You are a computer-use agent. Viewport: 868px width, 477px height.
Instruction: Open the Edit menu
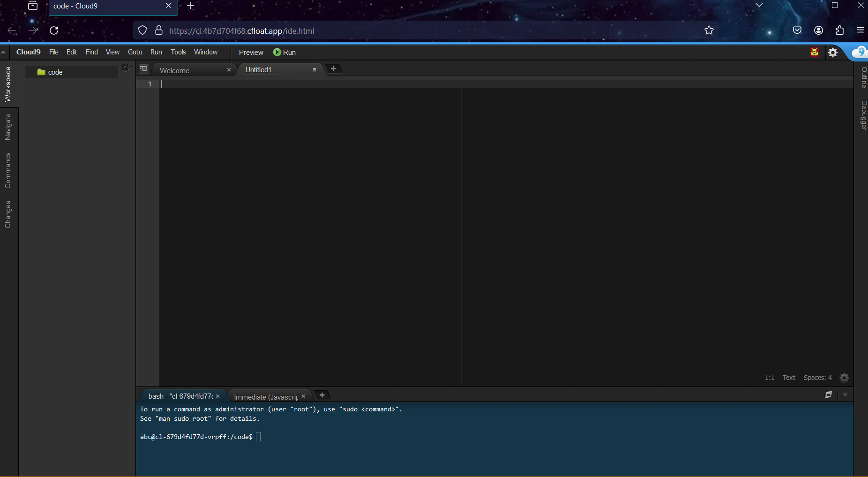tap(72, 52)
